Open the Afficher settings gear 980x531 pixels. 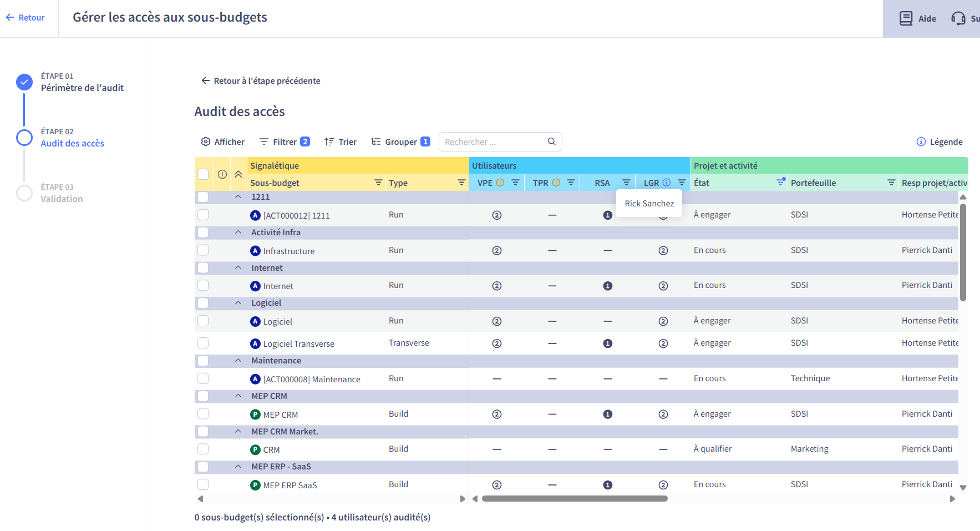tap(206, 141)
